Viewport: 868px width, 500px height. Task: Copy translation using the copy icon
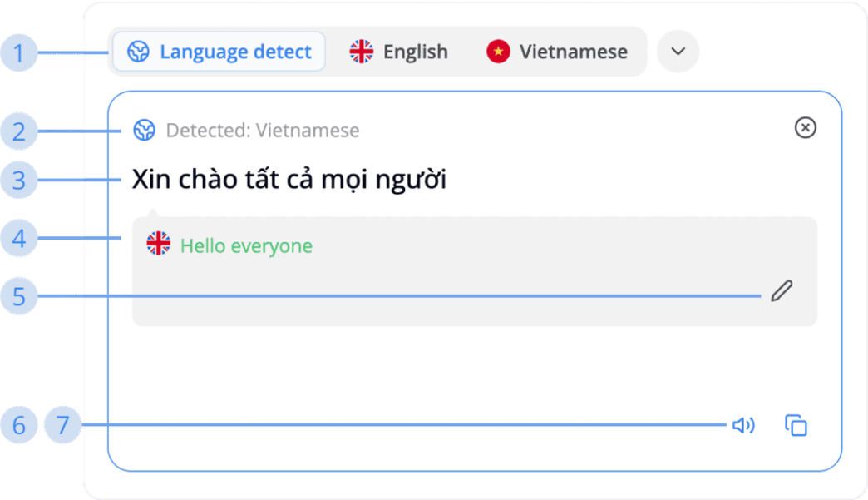tap(796, 425)
